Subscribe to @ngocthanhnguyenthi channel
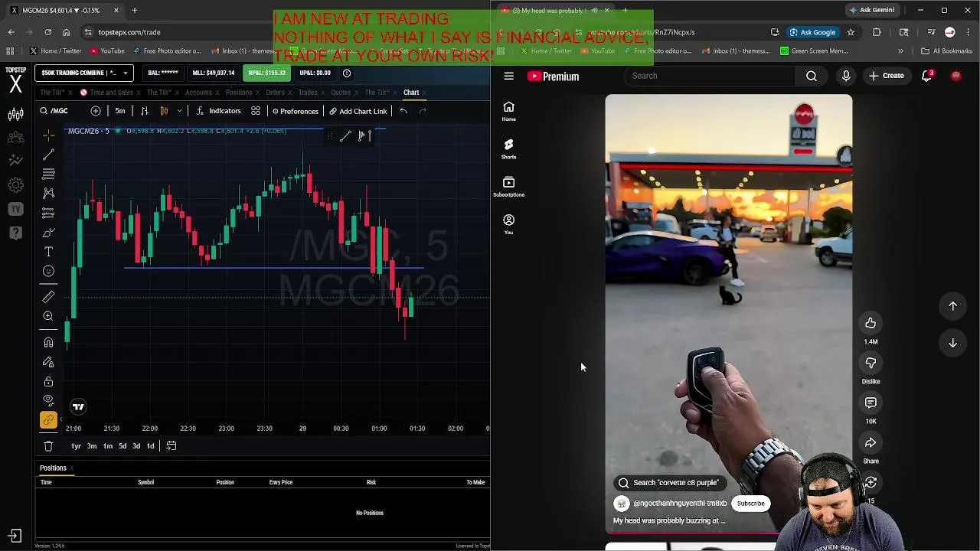The width and height of the screenshot is (980, 551). coord(750,504)
